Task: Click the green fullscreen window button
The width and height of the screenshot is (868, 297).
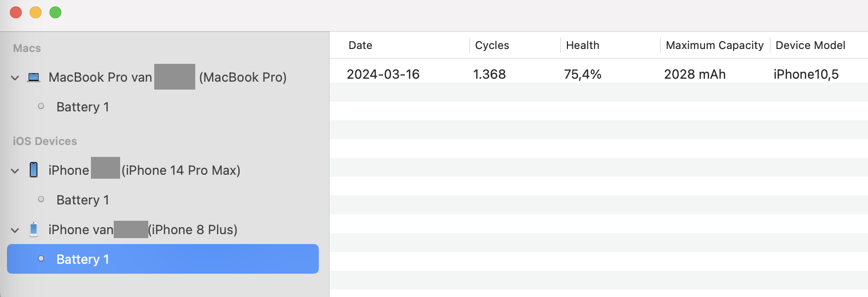Action: [55, 12]
